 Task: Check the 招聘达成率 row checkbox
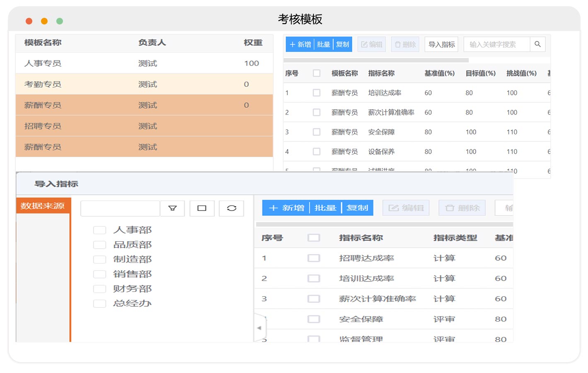(314, 258)
